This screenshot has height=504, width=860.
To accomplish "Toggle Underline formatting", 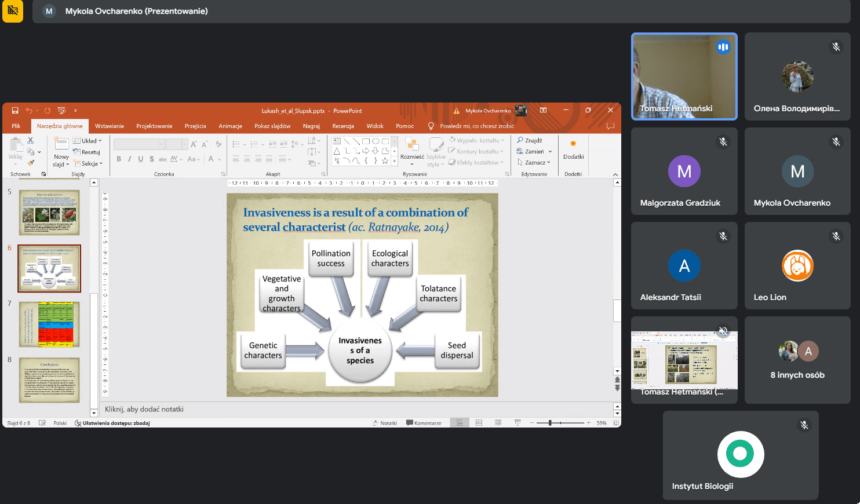I will point(140,159).
